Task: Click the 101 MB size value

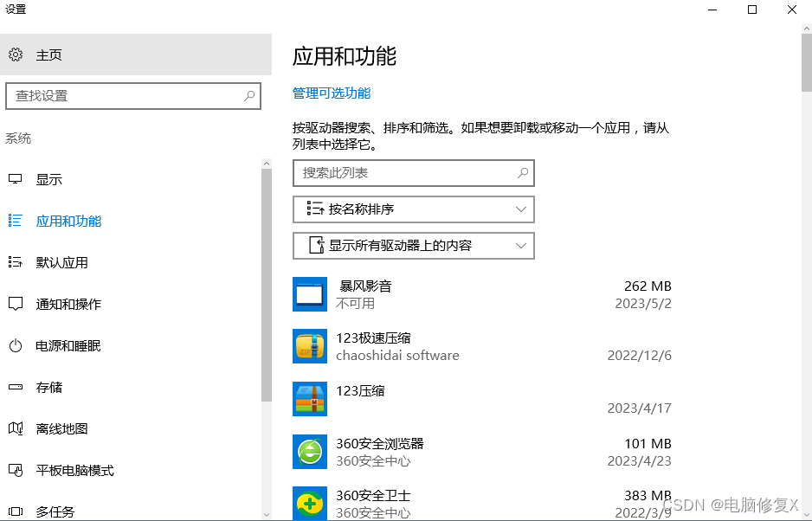Action: (648, 443)
